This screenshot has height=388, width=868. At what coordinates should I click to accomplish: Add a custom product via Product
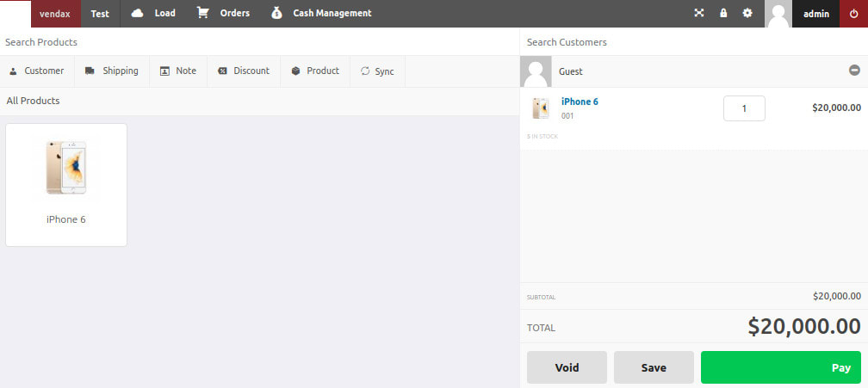tap(315, 71)
